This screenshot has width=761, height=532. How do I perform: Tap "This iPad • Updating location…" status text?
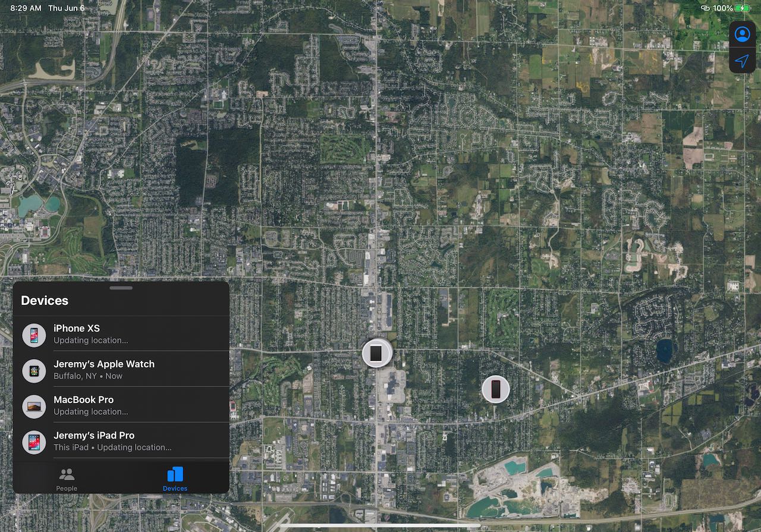(112, 448)
